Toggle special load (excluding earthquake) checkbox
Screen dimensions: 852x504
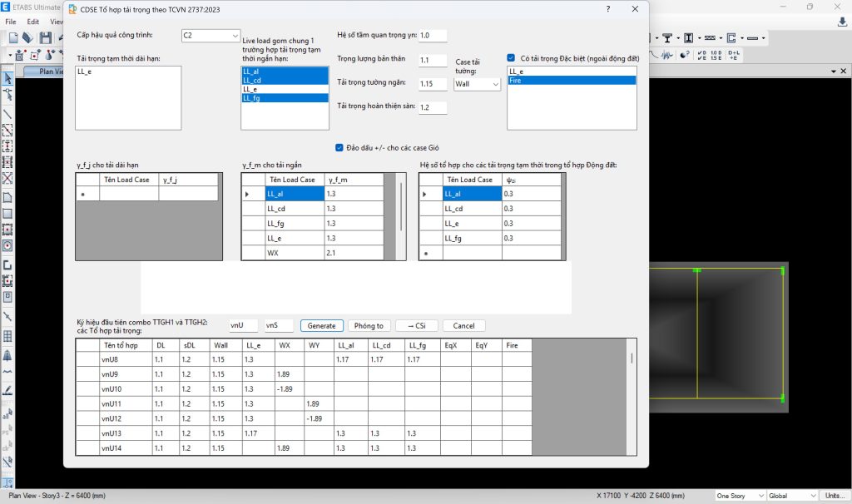(x=511, y=58)
